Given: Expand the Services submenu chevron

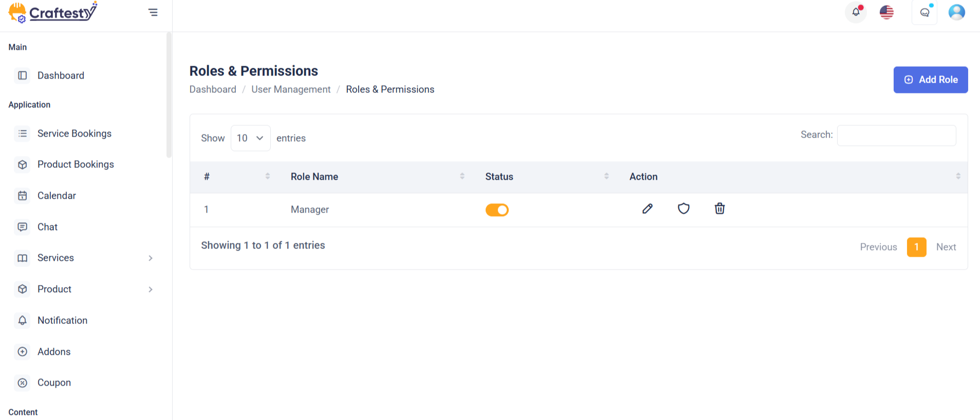Looking at the screenshot, I should click(151, 258).
